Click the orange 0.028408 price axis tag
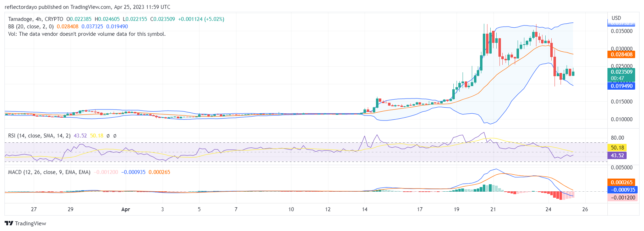 click(621, 55)
